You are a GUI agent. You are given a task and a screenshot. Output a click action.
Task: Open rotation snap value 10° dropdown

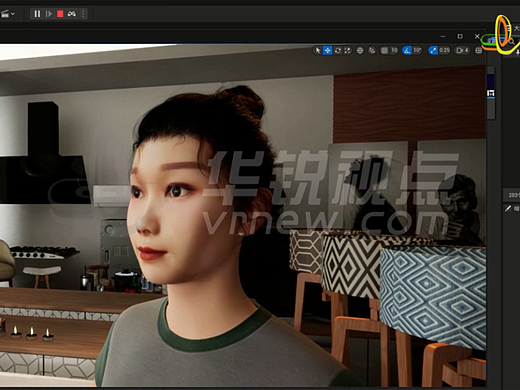tap(417, 50)
